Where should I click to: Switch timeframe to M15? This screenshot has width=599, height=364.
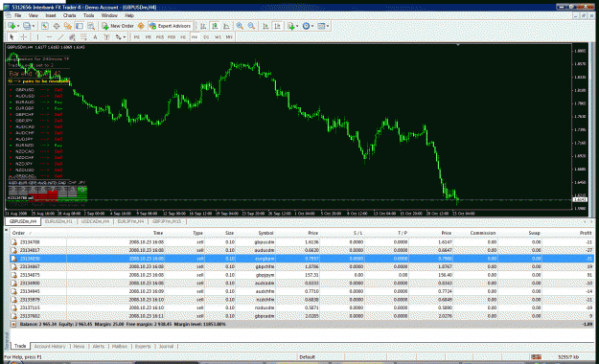pyautogui.click(x=160, y=37)
